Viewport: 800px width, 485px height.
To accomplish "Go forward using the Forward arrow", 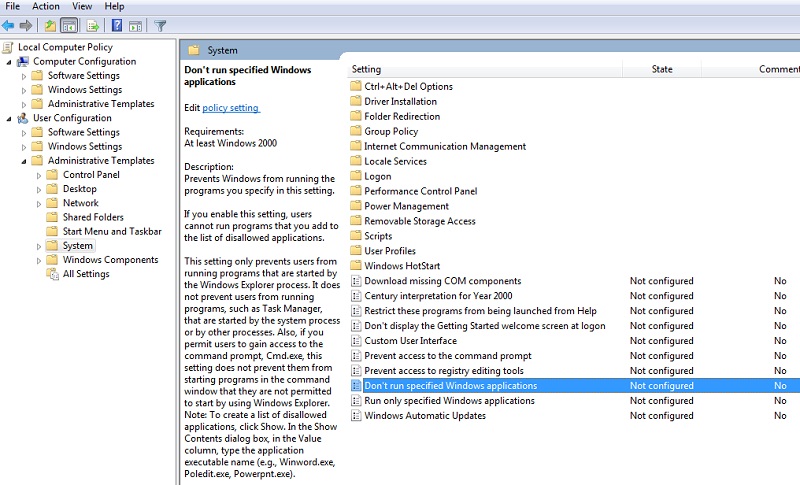I will point(26,25).
